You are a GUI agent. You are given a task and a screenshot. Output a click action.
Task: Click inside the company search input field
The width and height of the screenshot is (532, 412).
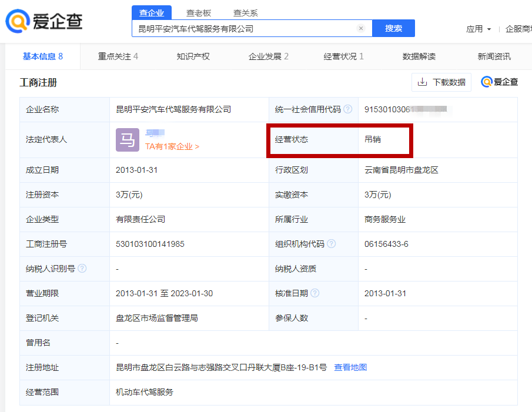click(247, 28)
